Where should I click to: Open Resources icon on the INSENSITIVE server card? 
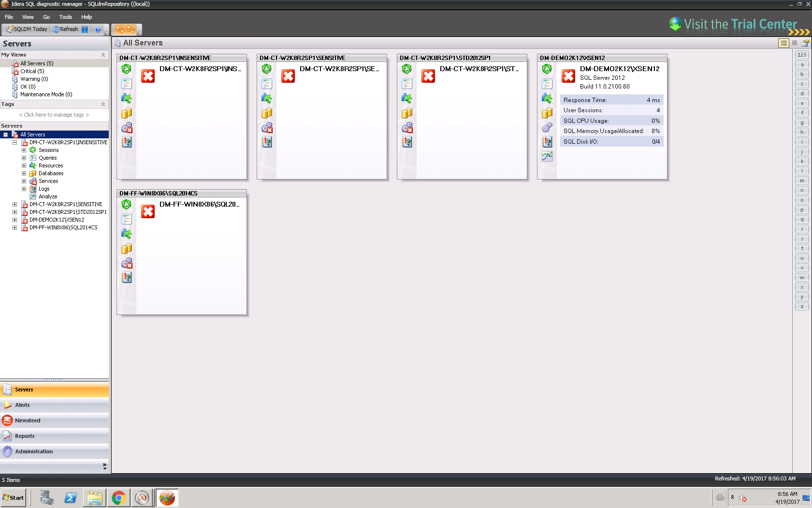[127, 98]
